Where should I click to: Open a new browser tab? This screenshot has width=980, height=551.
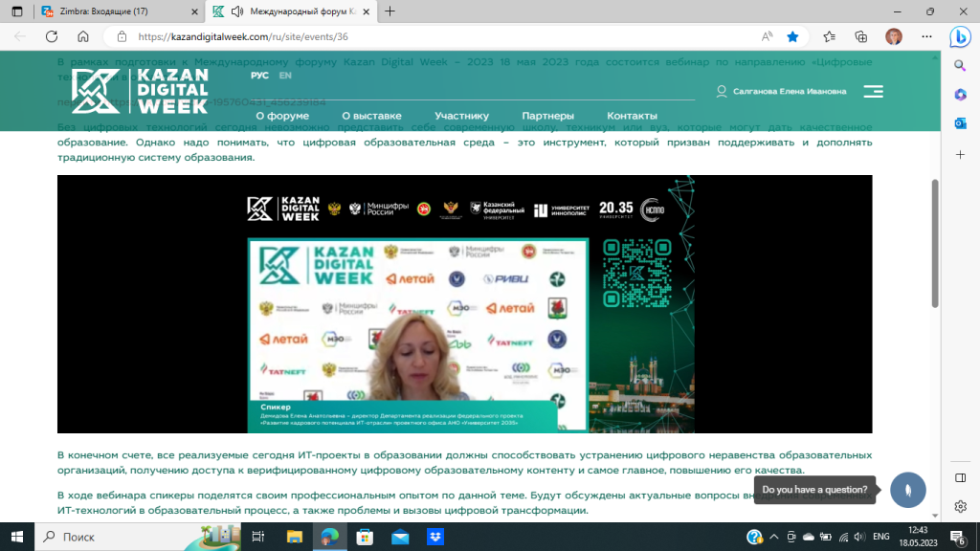(x=390, y=11)
